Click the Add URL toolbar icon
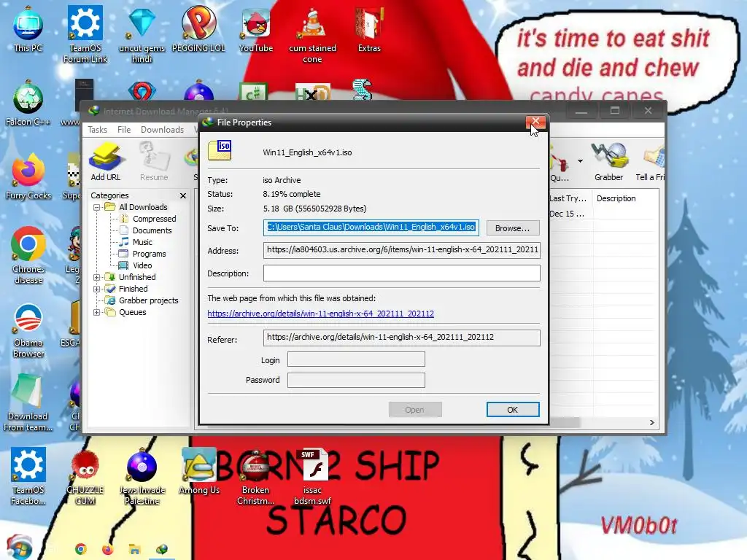 pos(105,161)
